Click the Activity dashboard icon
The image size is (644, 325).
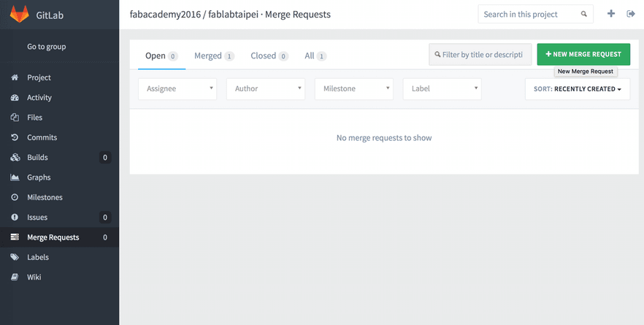pos(15,97)
